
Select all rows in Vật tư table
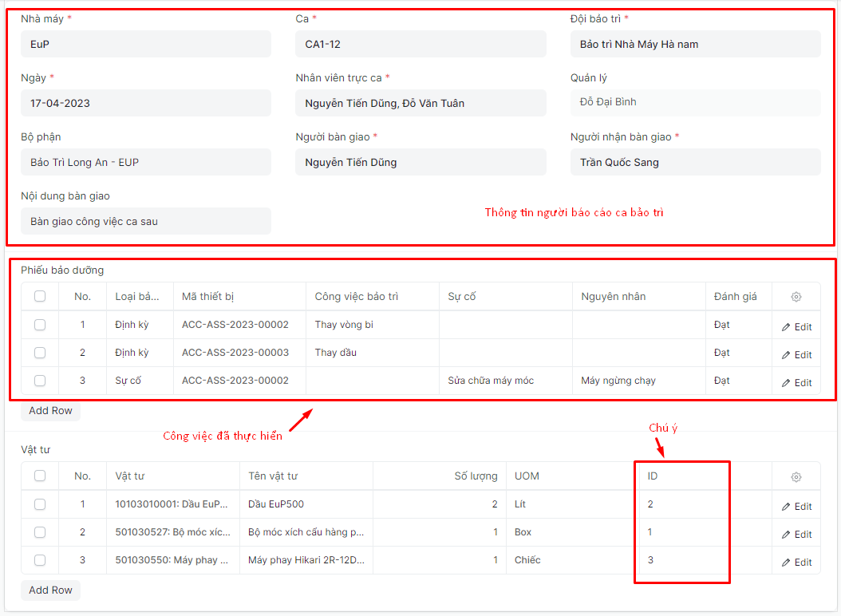pos(40,476)
